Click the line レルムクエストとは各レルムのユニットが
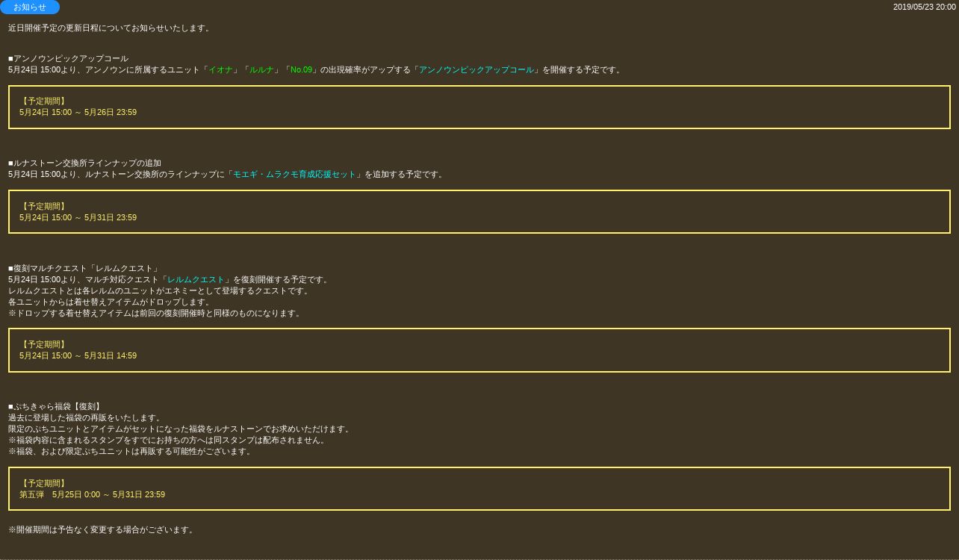Screen dimensions: 959x560 [x=160, y=291]
